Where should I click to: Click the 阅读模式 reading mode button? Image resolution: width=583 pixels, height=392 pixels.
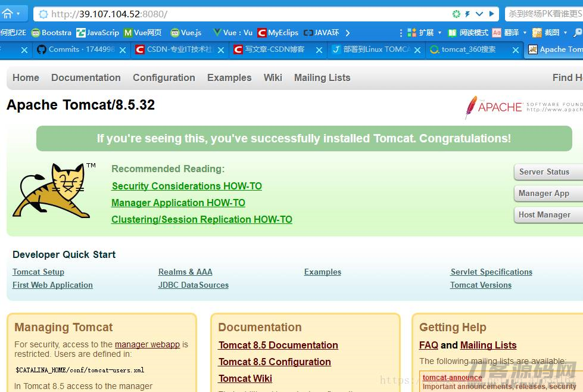(x=468, y=33)
